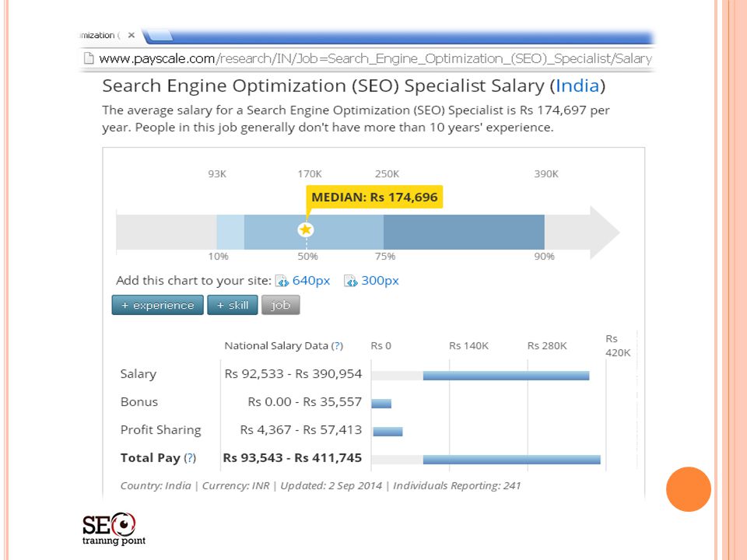Image resolution: width=747 pixels, height=560 pixels.
Task: Click the Rs 280K axis label
Action: (x=547, y=345)
